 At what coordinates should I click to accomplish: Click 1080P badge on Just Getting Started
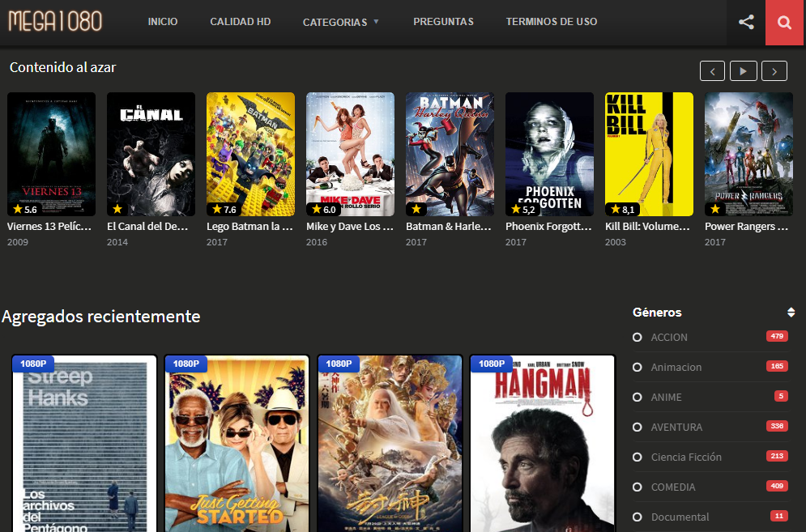186,364
